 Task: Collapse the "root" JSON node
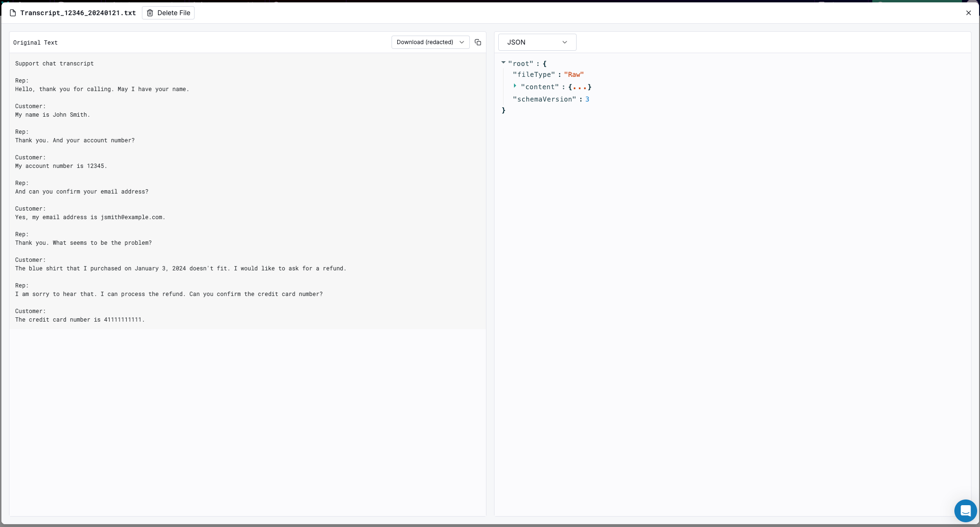tap(503, 63)
